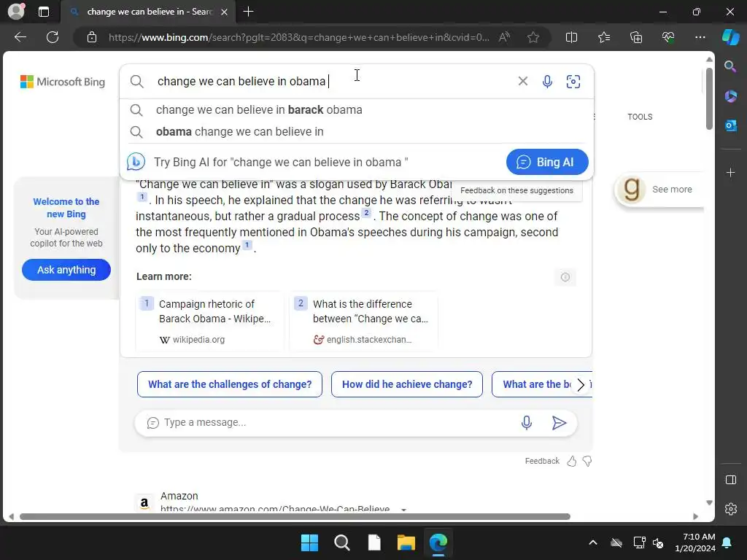Clear the Bing search box text
The width and height of the screenshot is (747, 560).
click(522, 82)
